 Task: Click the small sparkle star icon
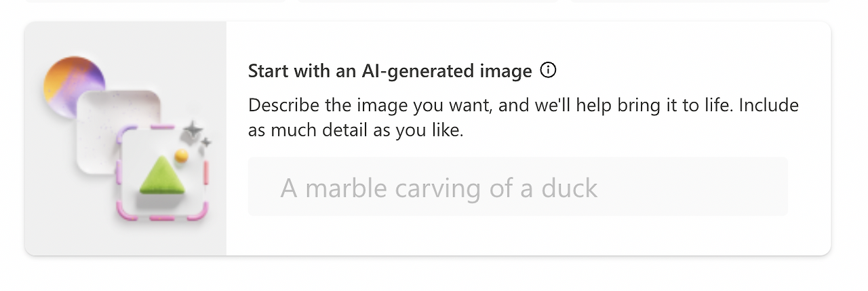tap(206, 143)
